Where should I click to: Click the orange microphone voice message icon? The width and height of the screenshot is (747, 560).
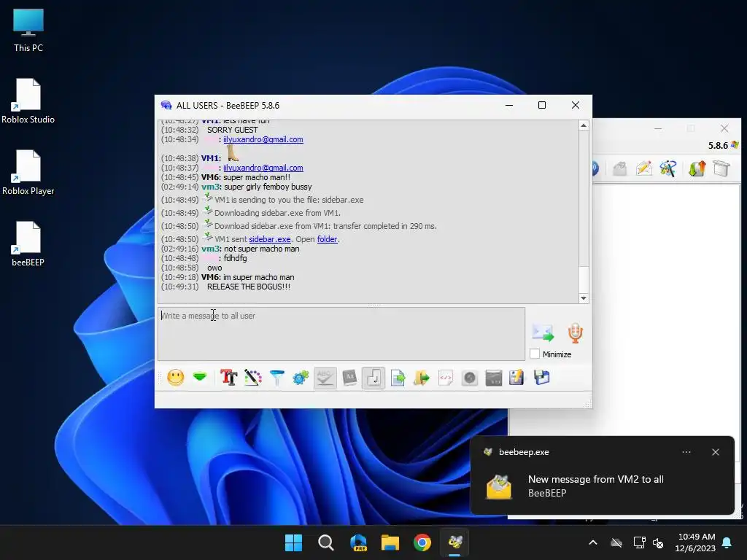575,332
